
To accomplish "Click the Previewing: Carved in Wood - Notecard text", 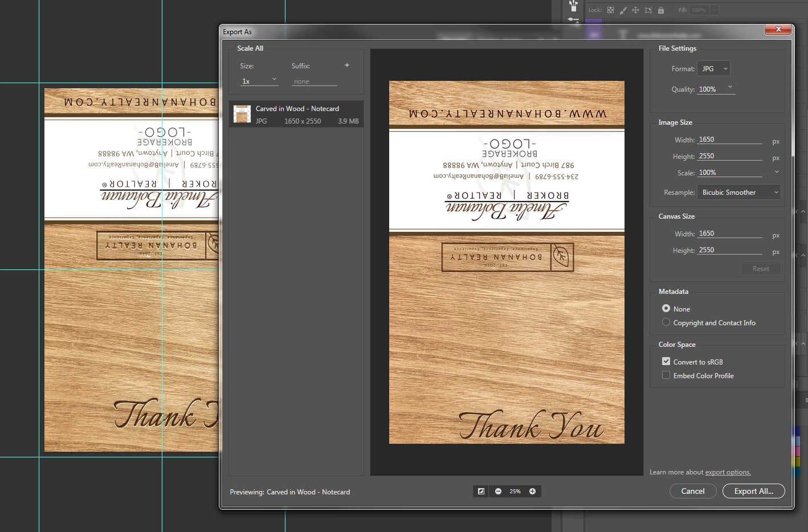I will (290, 492).
